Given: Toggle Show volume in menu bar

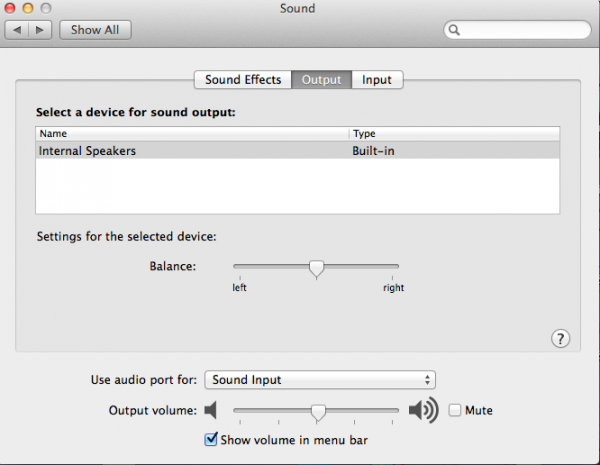Looking at the screenshot, I should pos(211,438).
